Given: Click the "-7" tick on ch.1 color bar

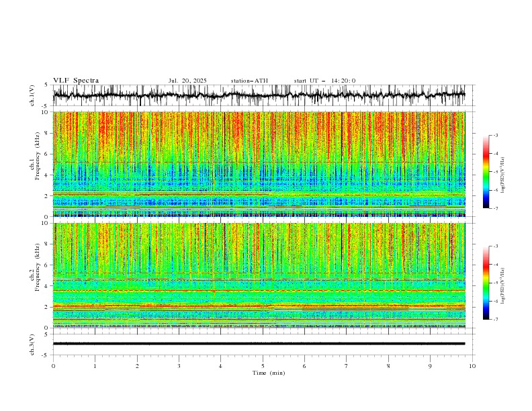Looking at the screenshot, I should tap(496, 209).
